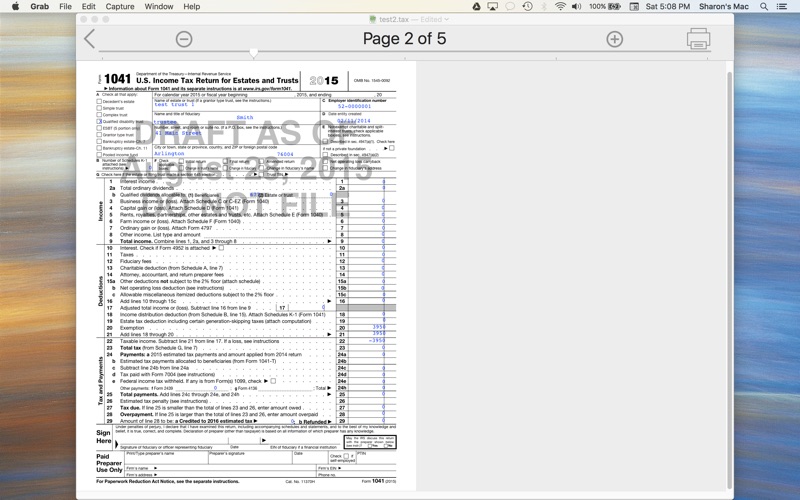
Task: Check the Grantor type trust box
Action: click(99, 135)
